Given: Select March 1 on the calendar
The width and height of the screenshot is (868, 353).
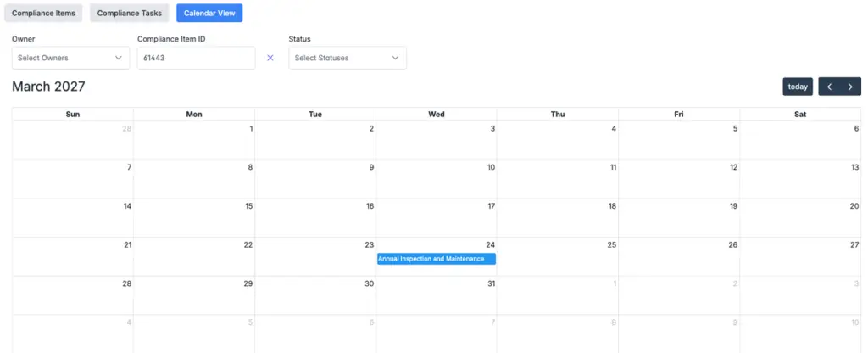Looking at the screenshot, I should pos(194,139).
